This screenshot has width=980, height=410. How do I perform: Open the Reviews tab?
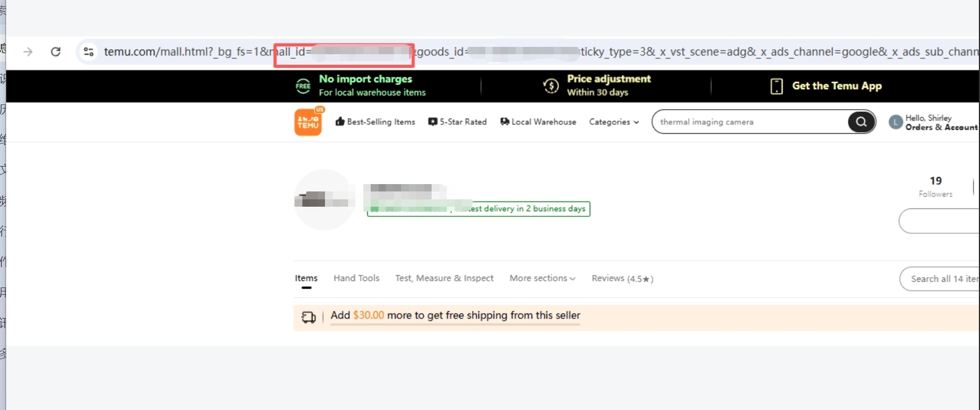622,278
